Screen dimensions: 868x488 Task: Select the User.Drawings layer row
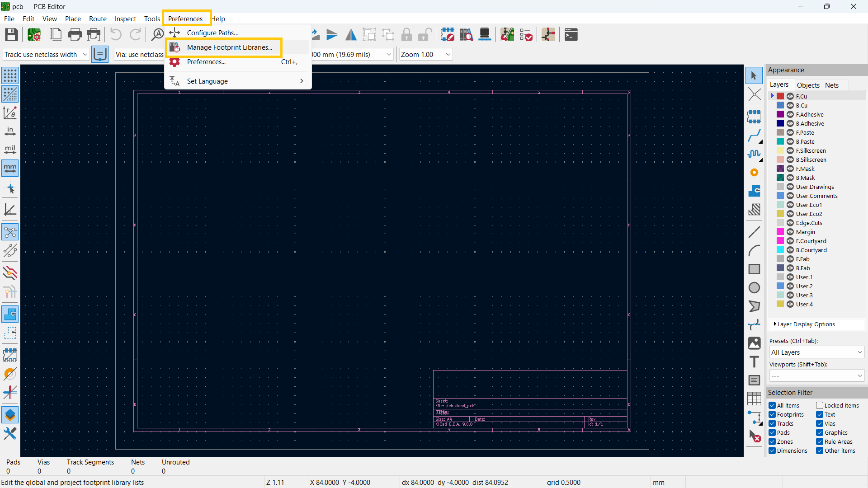(x=816, y=187)
